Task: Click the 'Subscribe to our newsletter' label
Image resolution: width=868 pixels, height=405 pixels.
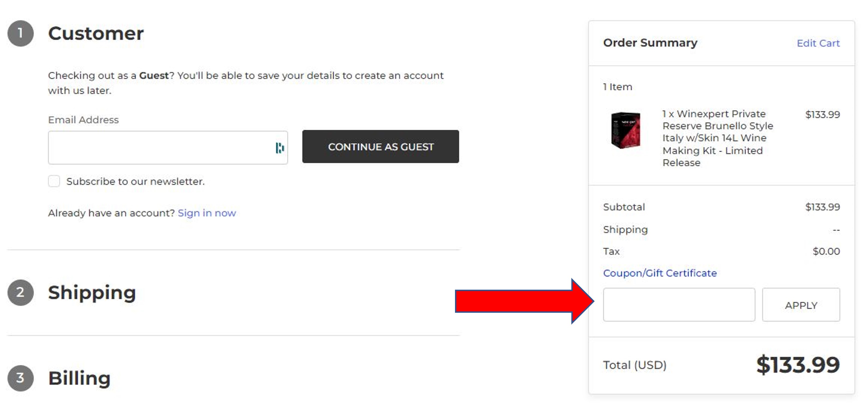Action: coord(136,181)
